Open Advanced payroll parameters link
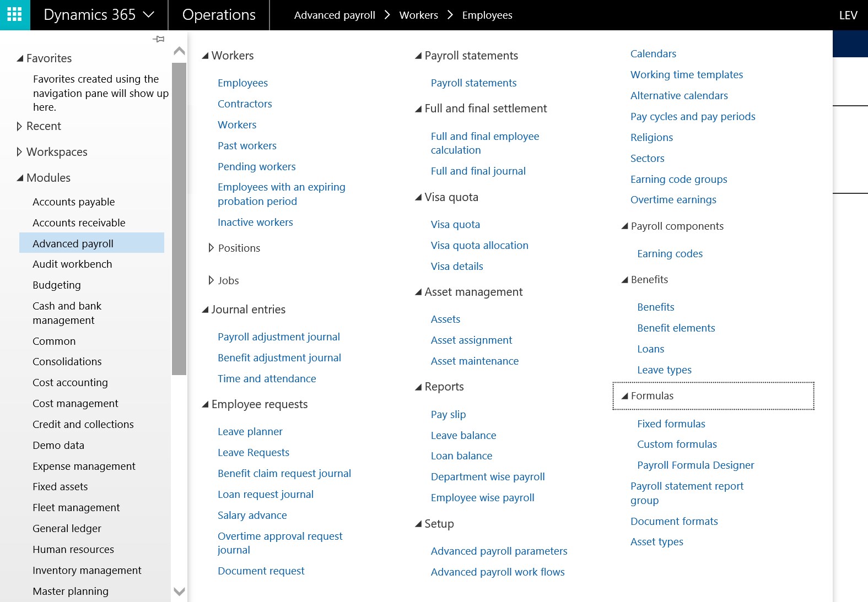The image size is (868, 602). pyautogui.click(x=499, y=551)
